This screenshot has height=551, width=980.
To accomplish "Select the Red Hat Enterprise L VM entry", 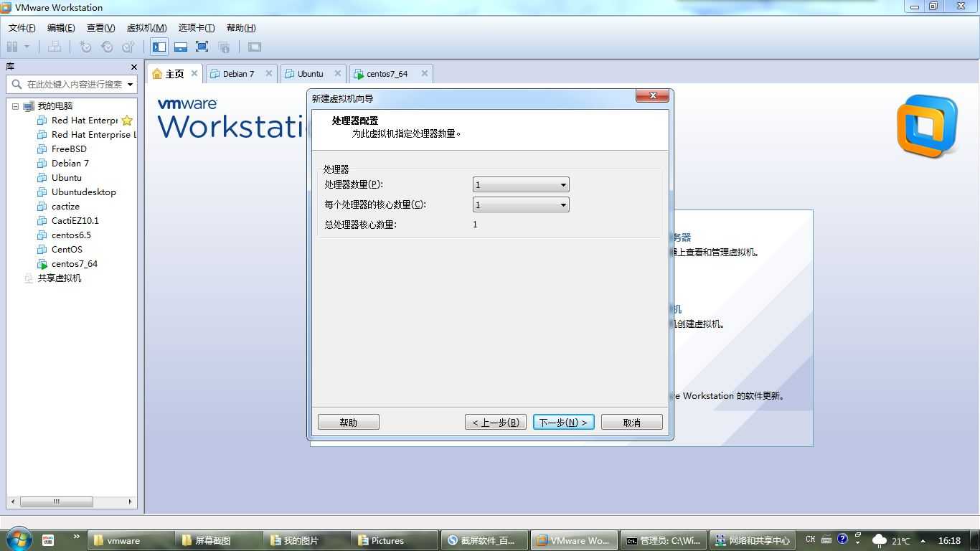I will tap(87, 135).
